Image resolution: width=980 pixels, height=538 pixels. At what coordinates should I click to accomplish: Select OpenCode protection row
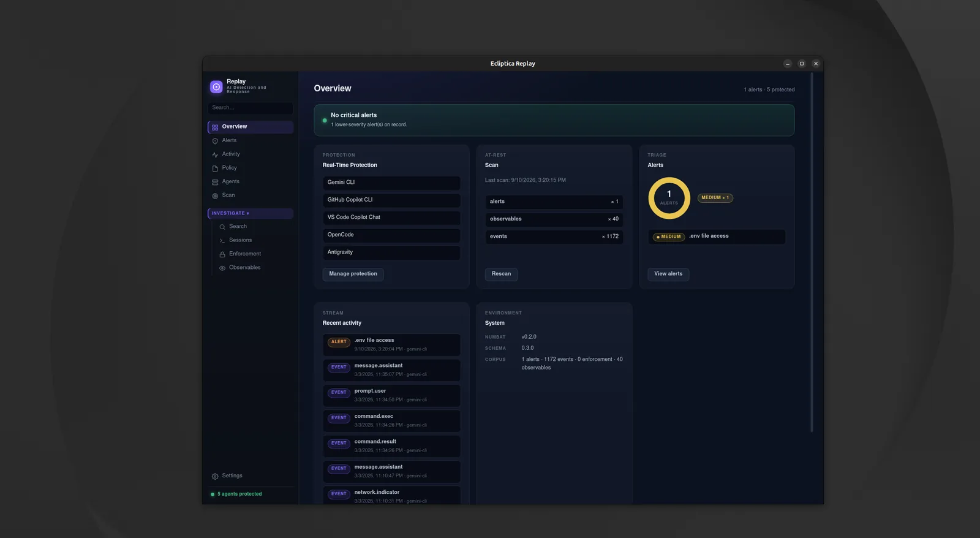(391, 235)
